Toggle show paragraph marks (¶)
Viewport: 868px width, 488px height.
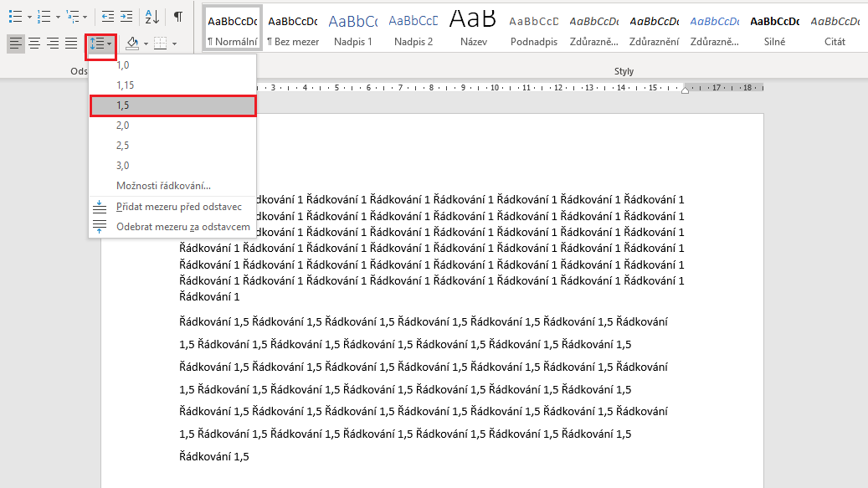point(178,17)
